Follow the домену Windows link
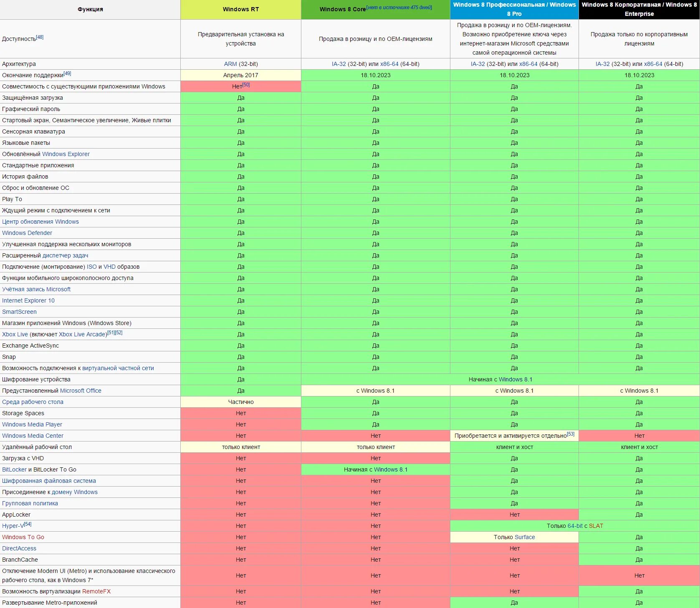700x608 pixels. [75, 492]
